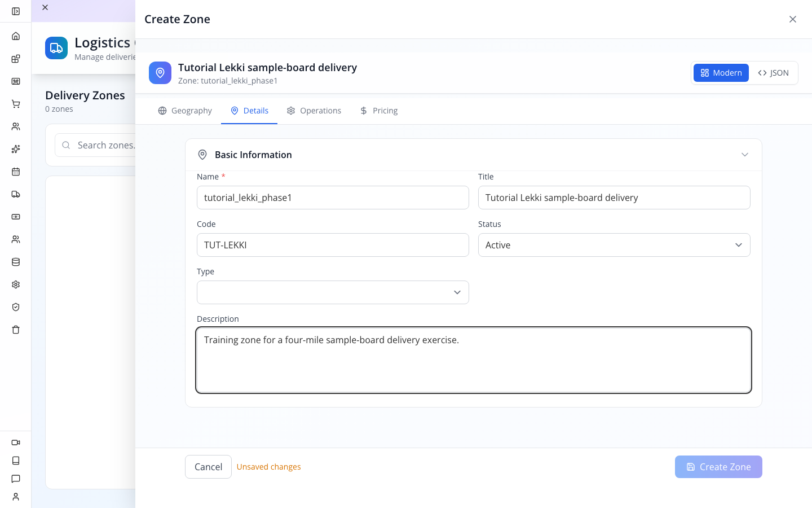Open the trash icon in sidebar
The height and width of the screenshot is (508, 812).
click(16, 330)
